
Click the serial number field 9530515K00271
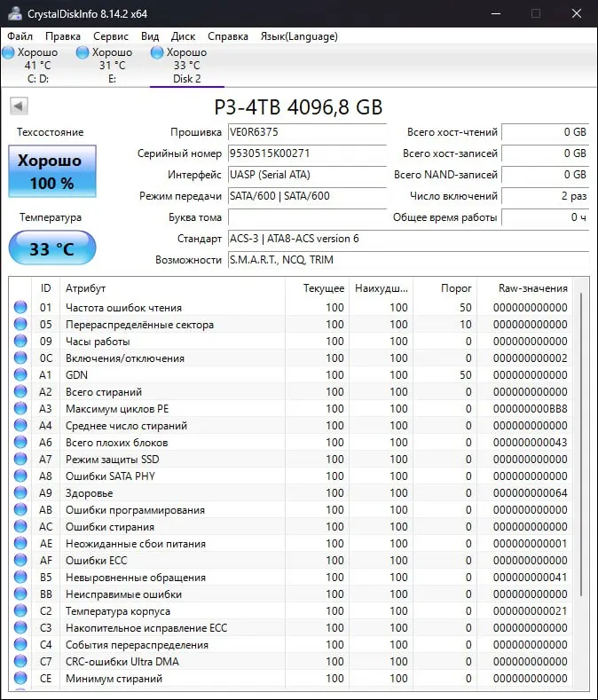pos(307,153)
